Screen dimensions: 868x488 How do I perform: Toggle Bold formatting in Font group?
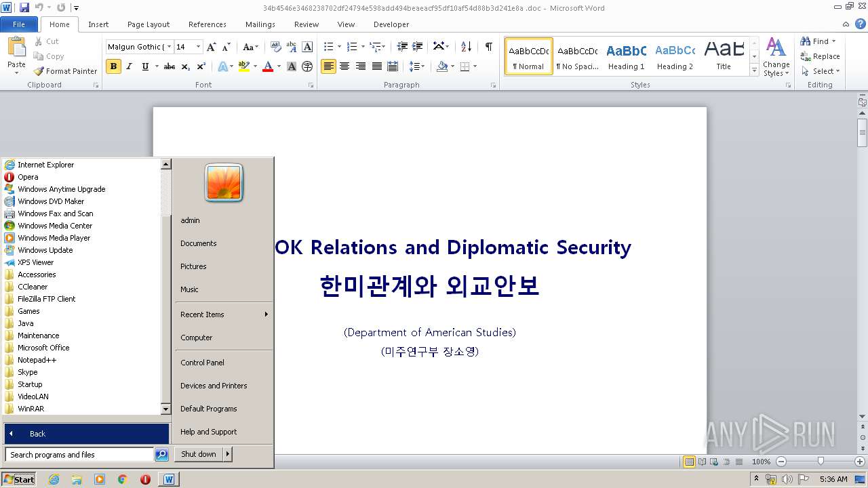coord(113,66)
